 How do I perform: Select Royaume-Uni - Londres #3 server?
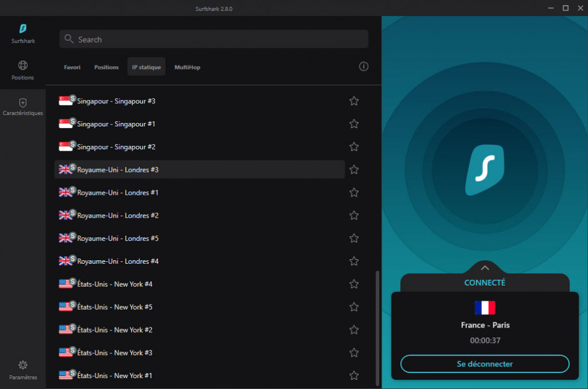tap(199, 170)
